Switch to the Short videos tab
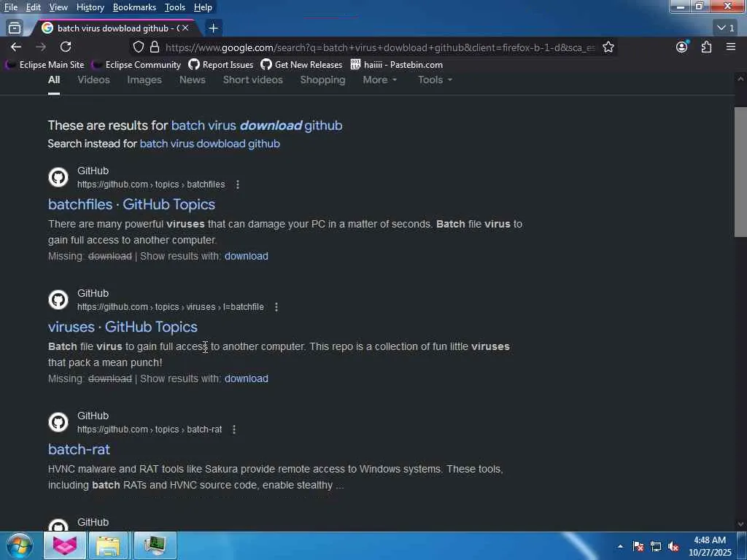 click(253, 79)
